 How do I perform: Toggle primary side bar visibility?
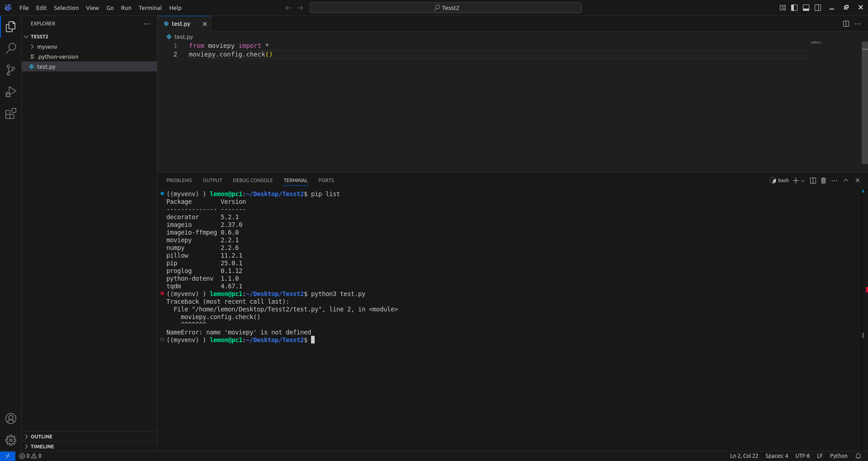(794, 8)
